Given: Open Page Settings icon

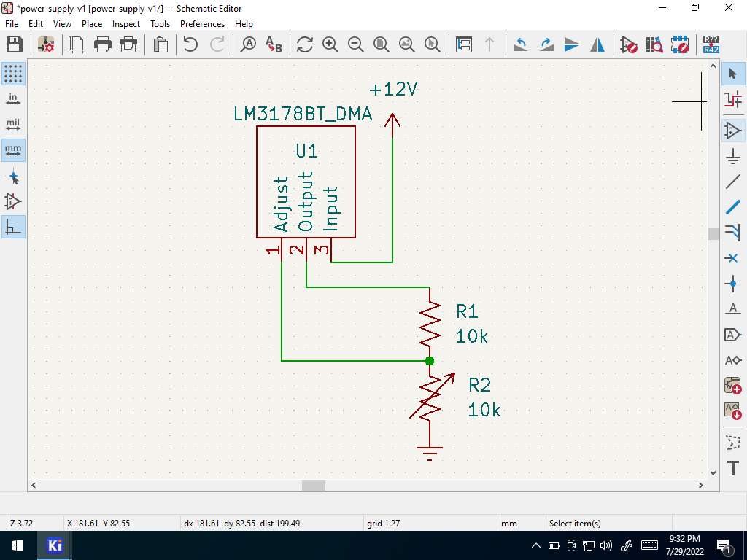Looking at the screenshot, I should tap(76, 44).
